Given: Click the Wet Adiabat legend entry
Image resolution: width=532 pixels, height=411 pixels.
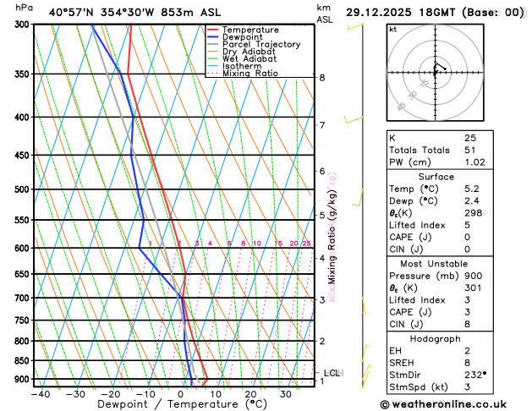Looking at the screenshot, I should (x=242, y=58).
